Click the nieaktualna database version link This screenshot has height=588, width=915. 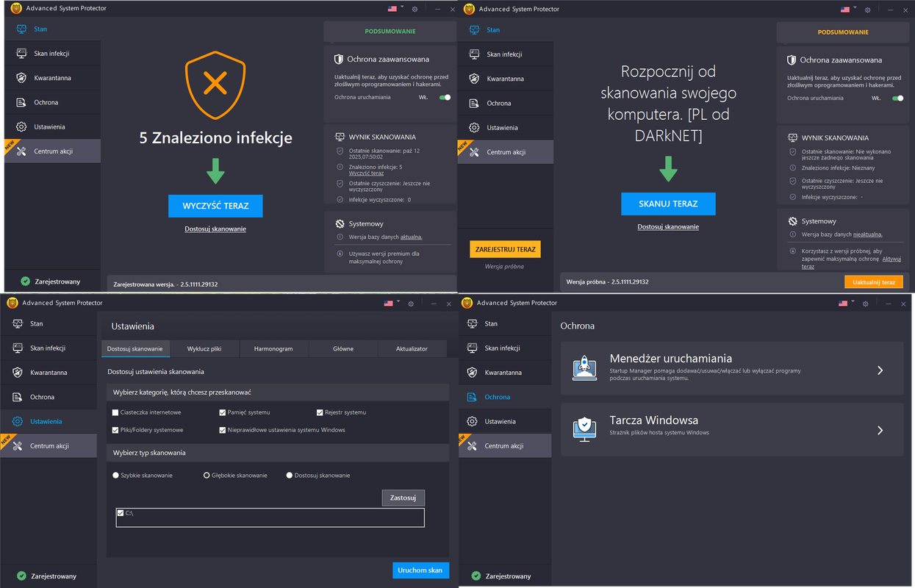tap(868, 234)
